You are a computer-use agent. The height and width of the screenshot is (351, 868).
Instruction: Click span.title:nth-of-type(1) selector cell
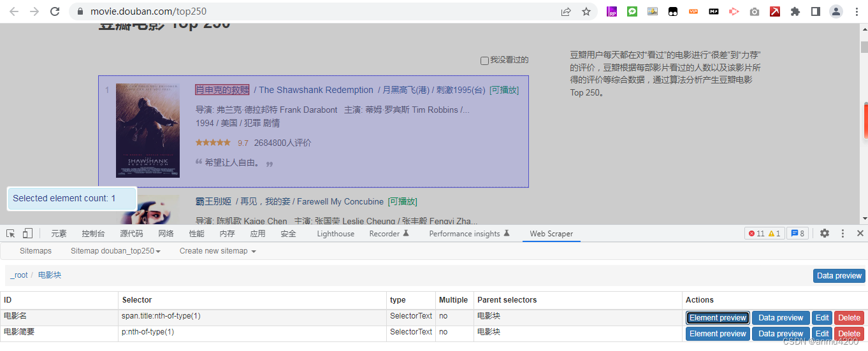(253, 318)
